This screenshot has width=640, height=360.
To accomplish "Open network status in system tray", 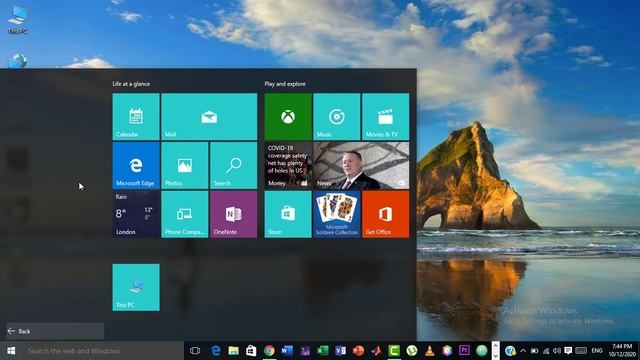I will tap(546, 351).
